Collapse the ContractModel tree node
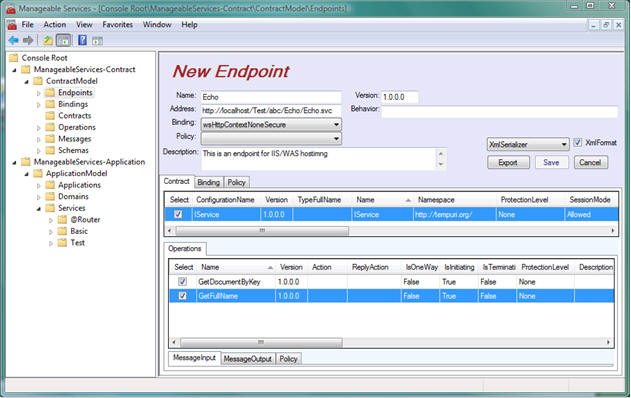 [27, 82]
